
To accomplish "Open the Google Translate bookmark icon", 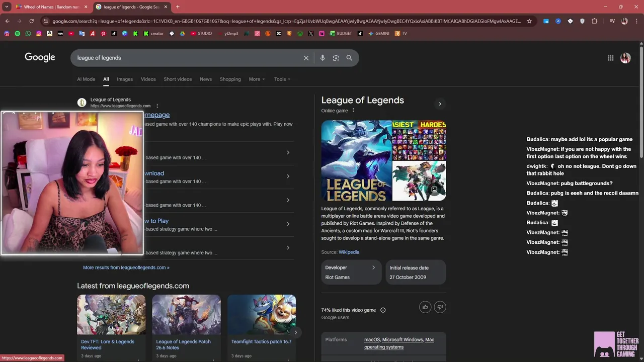I will tap(82, 34).
